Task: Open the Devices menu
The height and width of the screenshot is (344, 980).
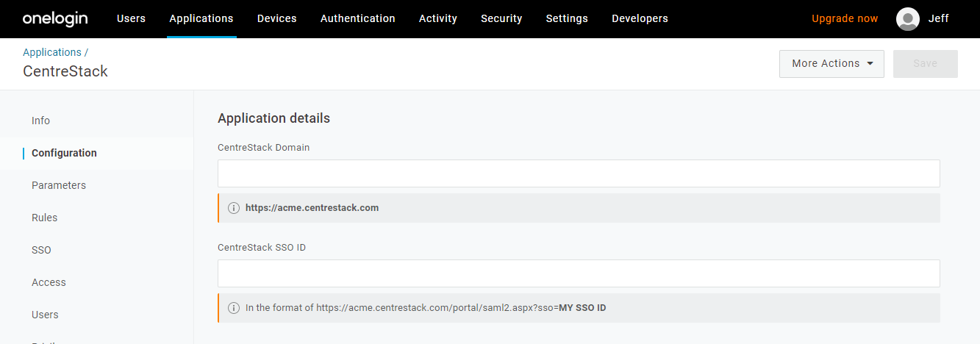Action: point(277,19)
